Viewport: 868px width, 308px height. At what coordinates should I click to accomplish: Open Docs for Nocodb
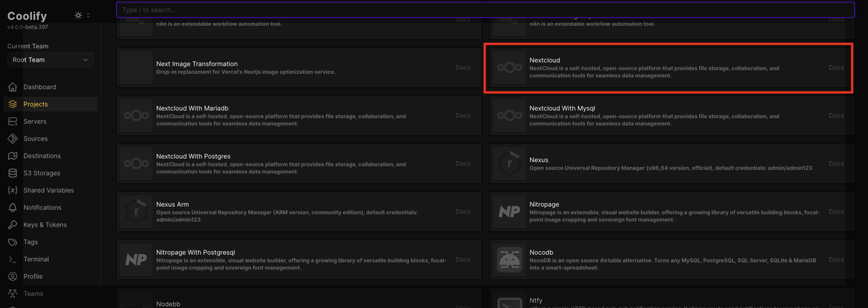pos(836,260)
